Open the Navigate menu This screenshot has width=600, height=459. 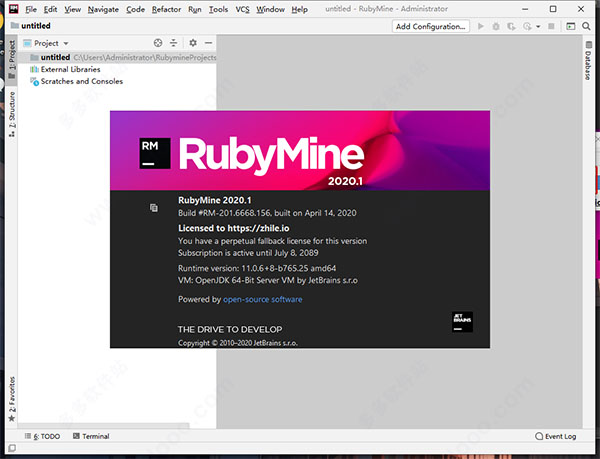tap(103, 10)
